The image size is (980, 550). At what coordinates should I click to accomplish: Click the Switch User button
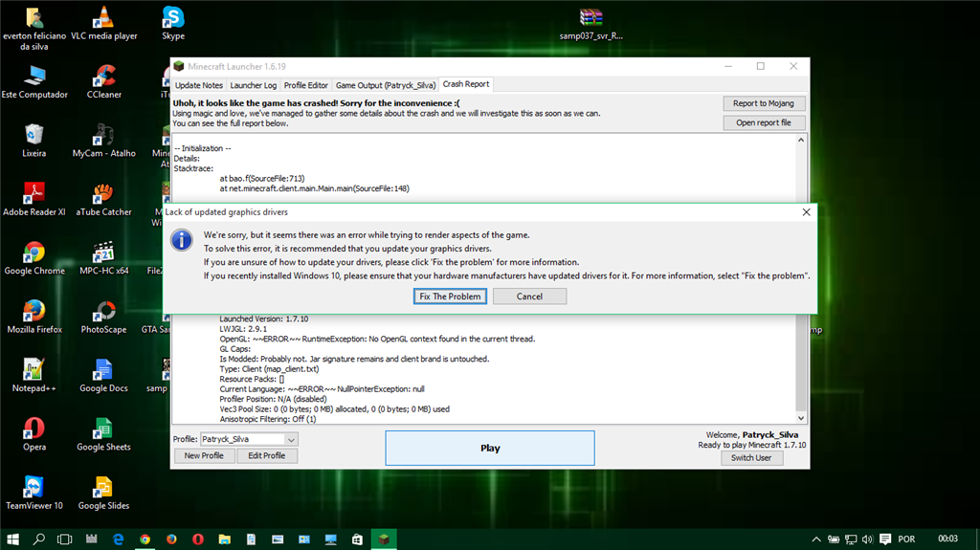[751, 457]
